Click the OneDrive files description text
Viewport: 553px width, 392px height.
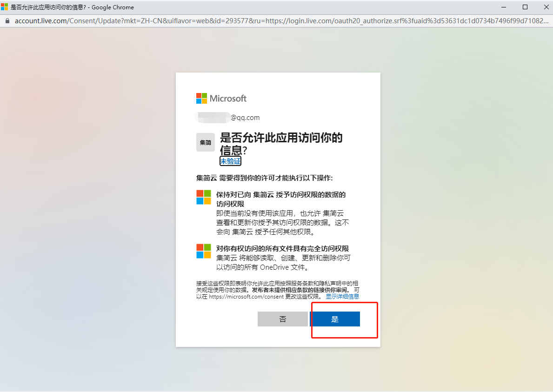[x=283, y=263]
